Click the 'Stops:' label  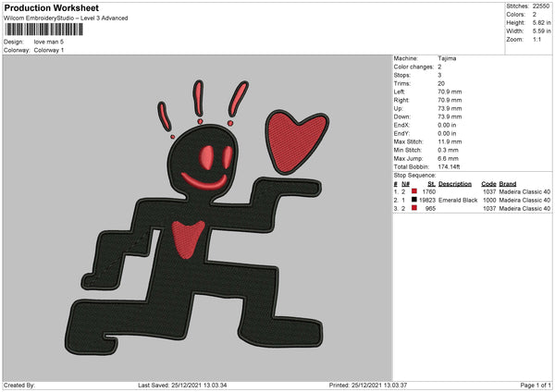click(402, 76)
